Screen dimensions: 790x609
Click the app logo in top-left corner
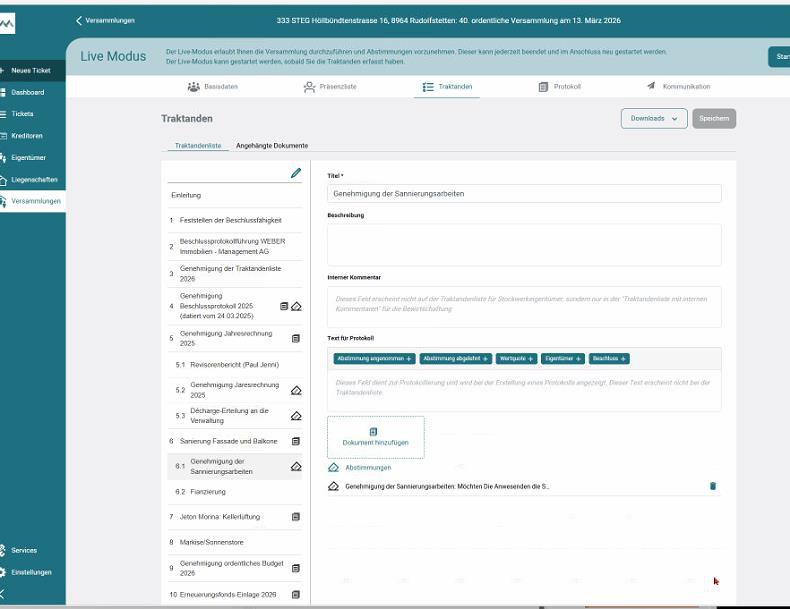(7, 23)
